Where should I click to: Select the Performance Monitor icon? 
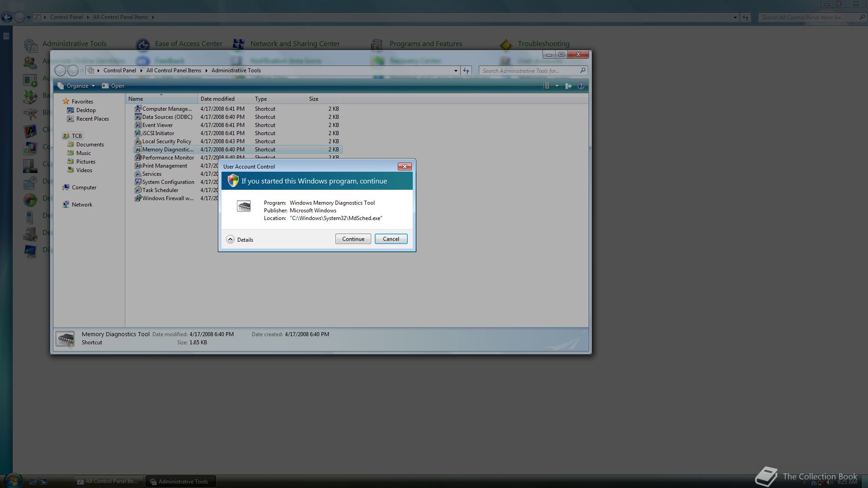click(138, 158)
